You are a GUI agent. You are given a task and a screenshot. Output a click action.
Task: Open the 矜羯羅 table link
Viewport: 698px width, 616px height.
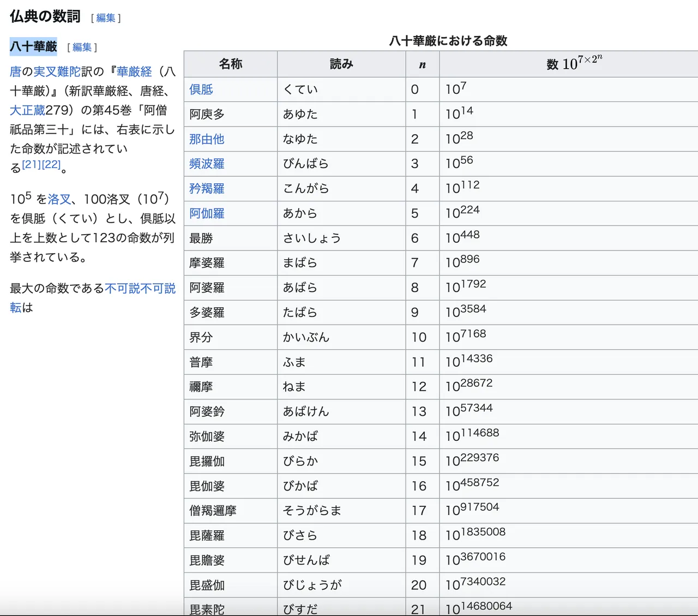tap(207, 189)
